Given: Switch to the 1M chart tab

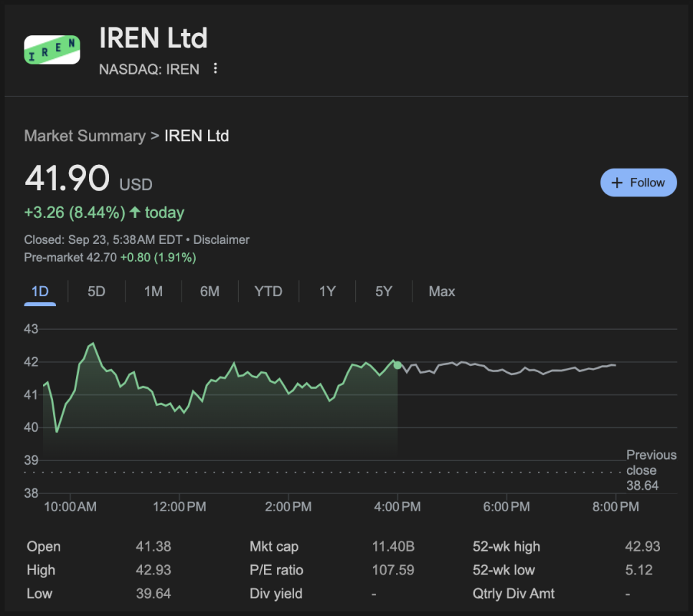Looking at the screenshot, I should click(x=154, y=292).
